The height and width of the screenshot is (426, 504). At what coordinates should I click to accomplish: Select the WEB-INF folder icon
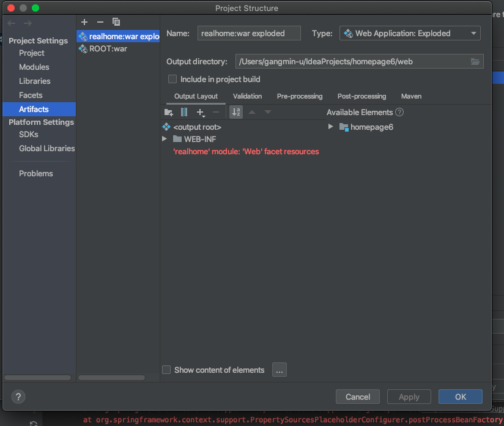tap(177, 139)
